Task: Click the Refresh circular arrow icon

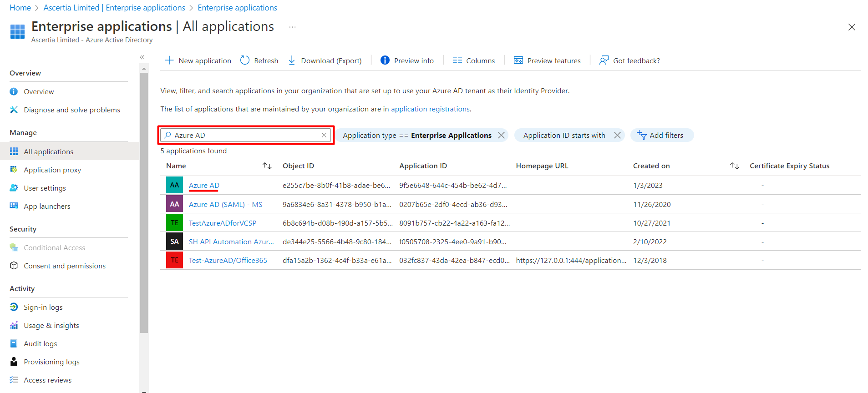Action: (245, 60)
